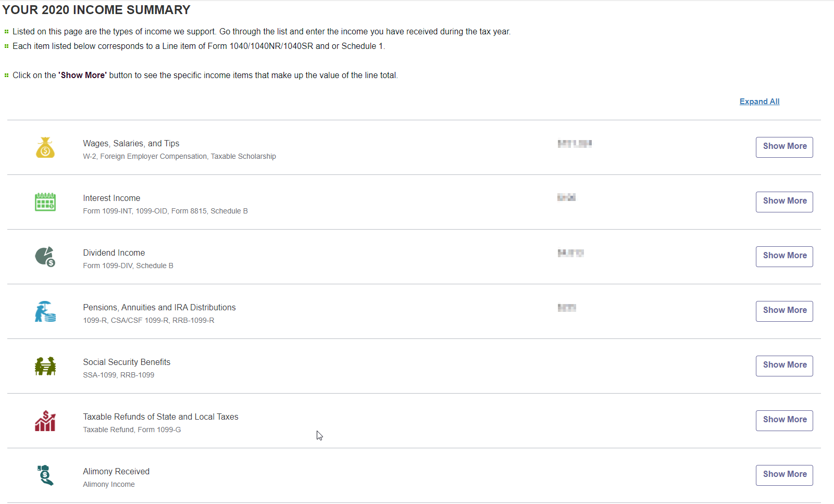This screenshot has width=834, height=504.
Task: Expand Dividend Income with Show More
Action: pos(784,256)
